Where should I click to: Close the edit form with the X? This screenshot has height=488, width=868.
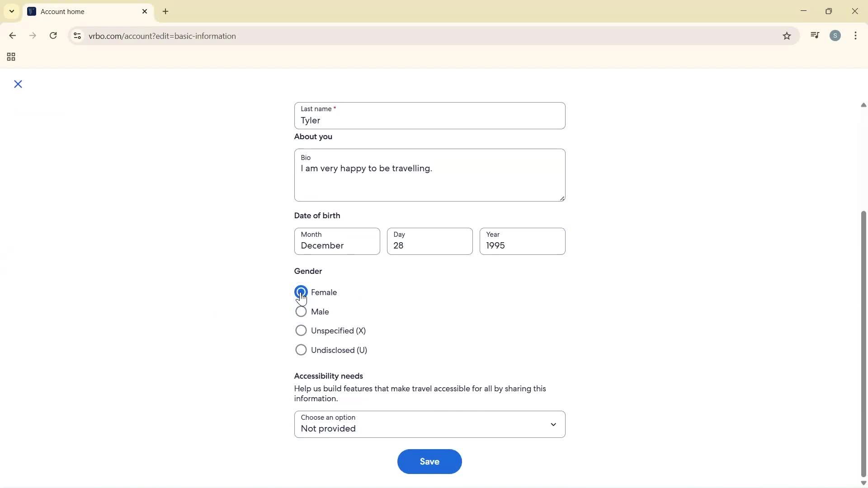pyautogui.click(x=18, y=84)
